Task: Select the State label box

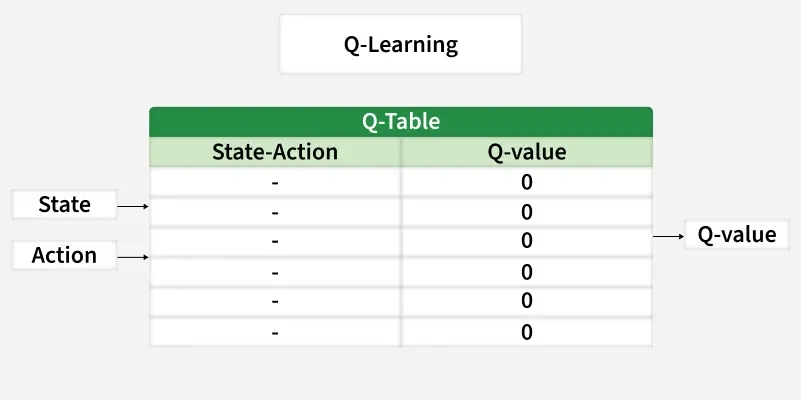Action: 64,205
